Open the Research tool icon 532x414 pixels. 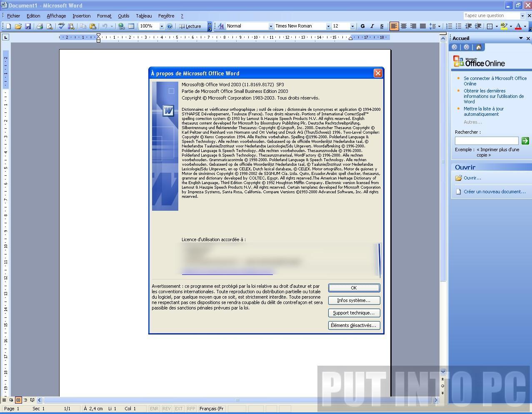[x=71, y=26]
